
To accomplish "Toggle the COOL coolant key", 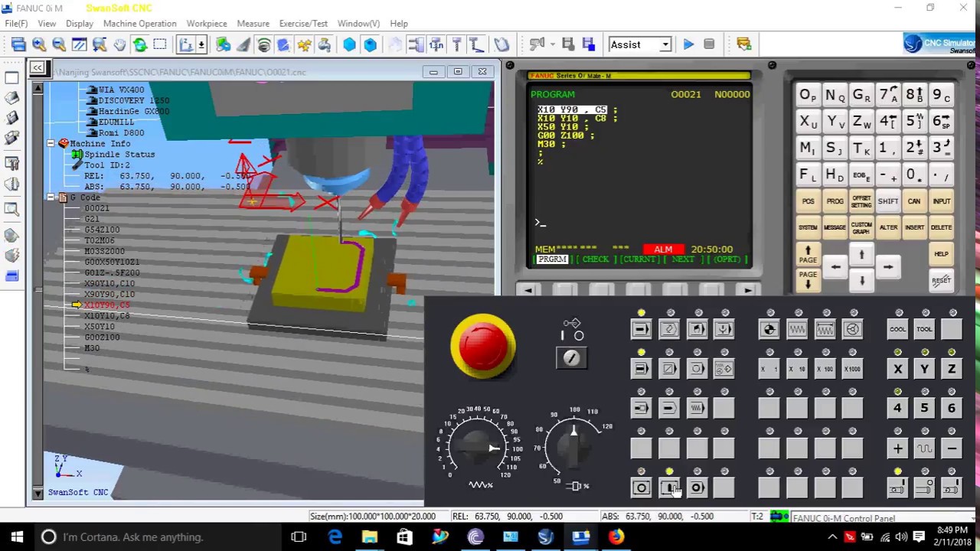I will pos(897,329).
